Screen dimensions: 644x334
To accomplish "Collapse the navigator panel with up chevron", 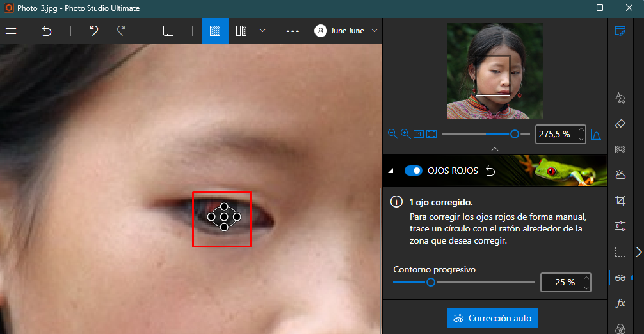I will (495, 149).
